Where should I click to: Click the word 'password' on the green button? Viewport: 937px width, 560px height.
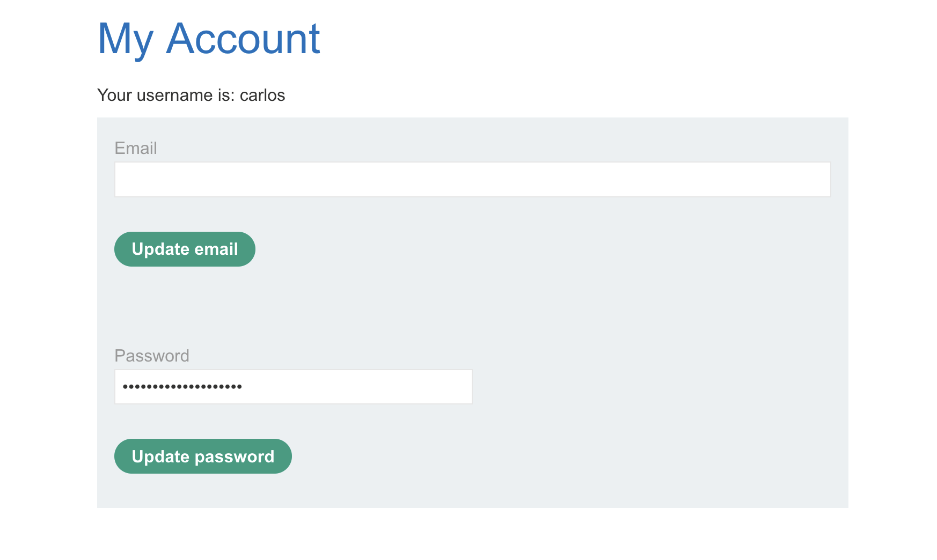point(235,456)
